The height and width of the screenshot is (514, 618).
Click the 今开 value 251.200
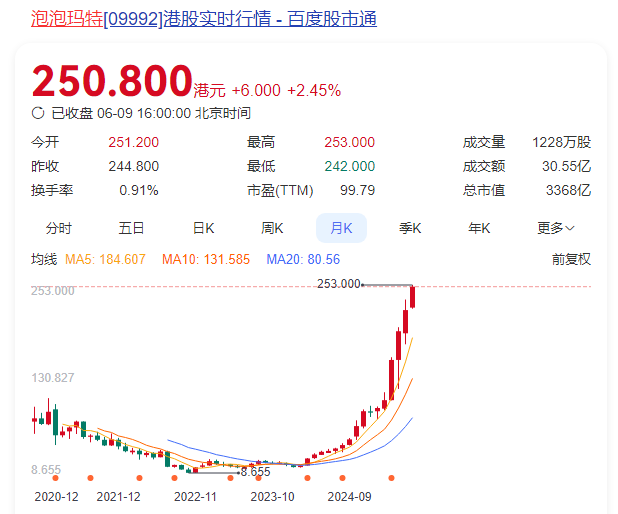pos(134,142)
